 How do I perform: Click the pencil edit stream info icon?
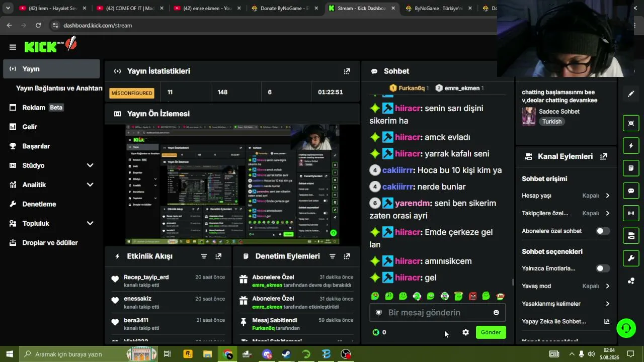click(631, 94)
